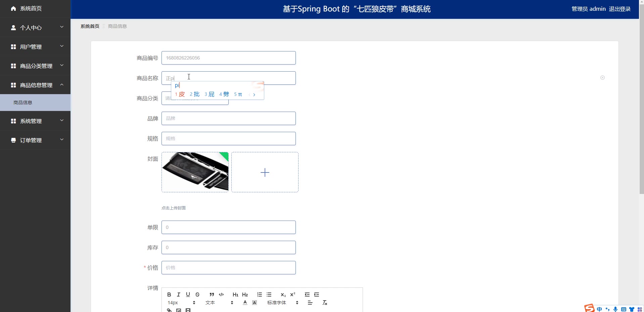Viewport: 644px width, 312px height.
Task: Insert an image in the editor
Action: click(179, 310)
